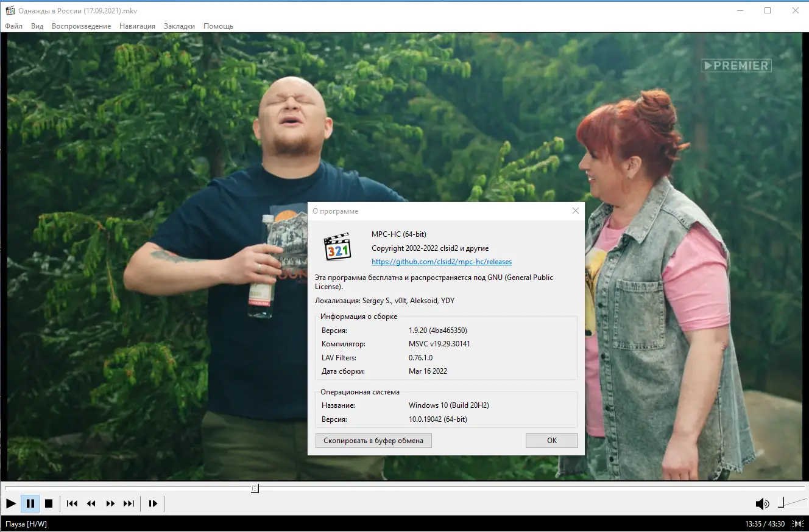Click the Play button

11,503
